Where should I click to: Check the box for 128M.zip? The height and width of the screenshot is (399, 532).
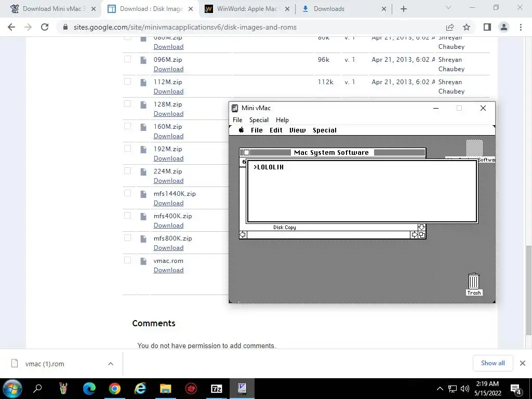tap(128, 104)
